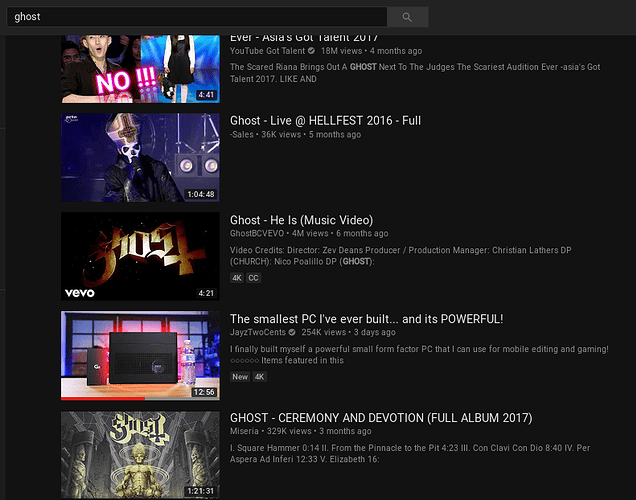Click 4K badge under He Is video
The height and width of the screenshot is (500, 636).
[236, 278]
